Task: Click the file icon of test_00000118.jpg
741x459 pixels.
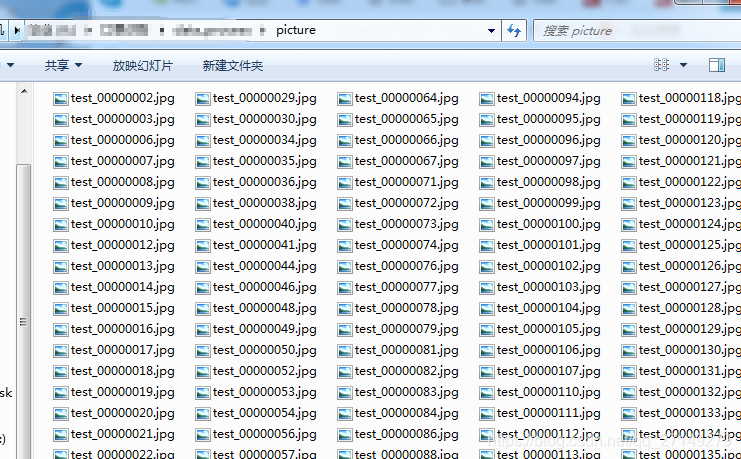Action: (x=629, y=99)
